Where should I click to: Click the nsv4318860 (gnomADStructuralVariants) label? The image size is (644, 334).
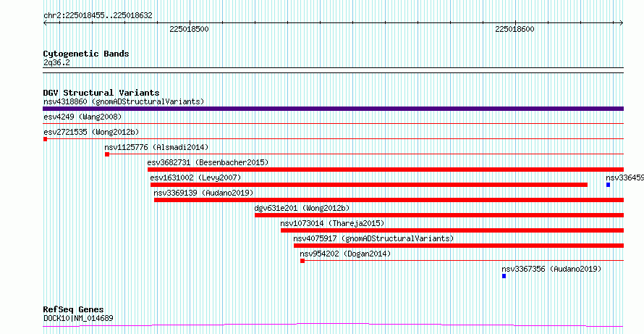124,101
